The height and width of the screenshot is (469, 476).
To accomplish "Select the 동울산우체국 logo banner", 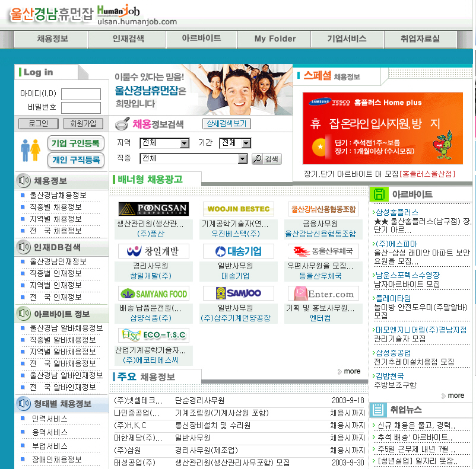I will tap(323, 251).
